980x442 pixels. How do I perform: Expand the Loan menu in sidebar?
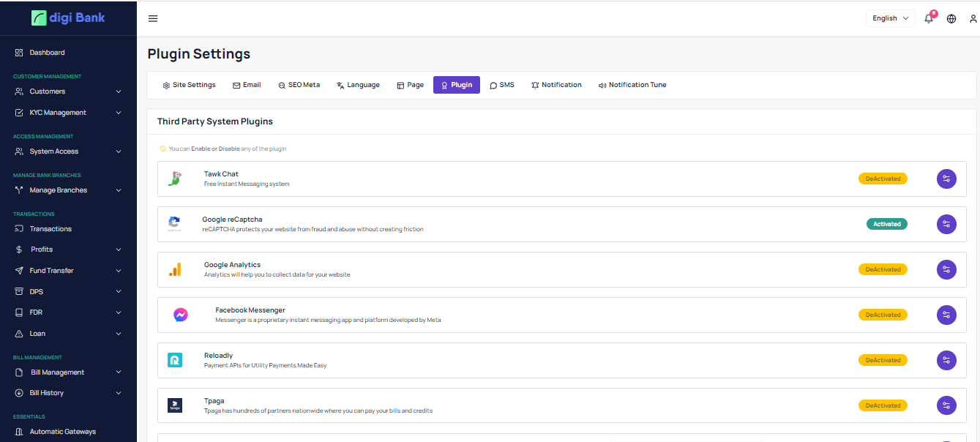tap(68, 334)
